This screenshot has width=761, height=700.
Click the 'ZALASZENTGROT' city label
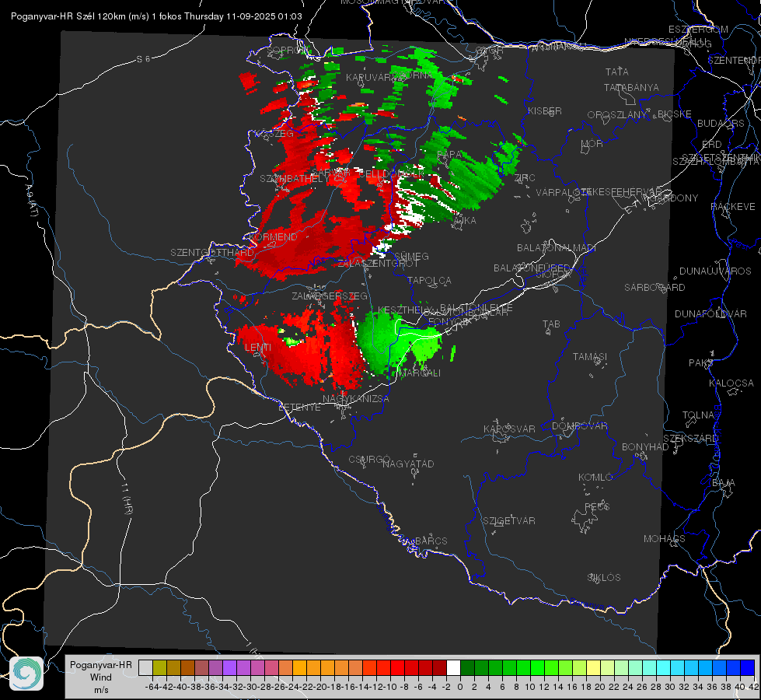pyautogui.click(x=378, y=264)
